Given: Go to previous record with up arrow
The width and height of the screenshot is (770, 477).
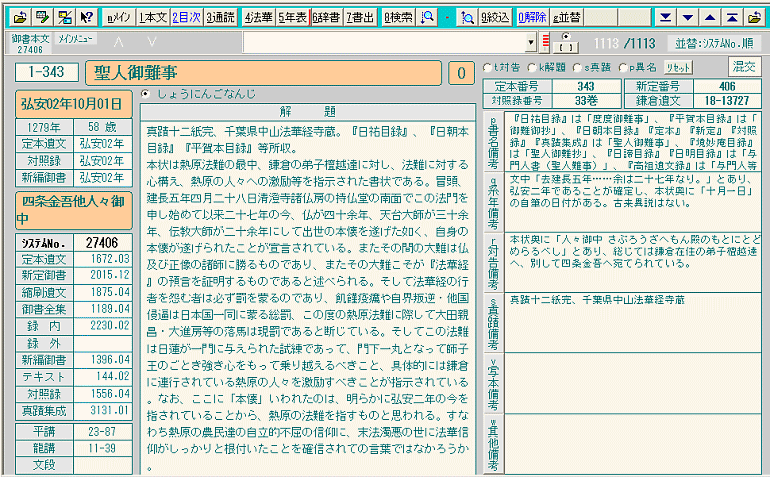Looking at the screenshot, I should pos(710,17).
